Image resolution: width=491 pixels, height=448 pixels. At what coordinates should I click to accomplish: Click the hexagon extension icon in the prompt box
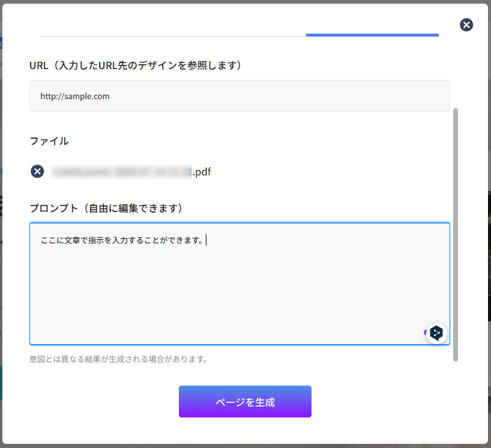click(436, 333)
